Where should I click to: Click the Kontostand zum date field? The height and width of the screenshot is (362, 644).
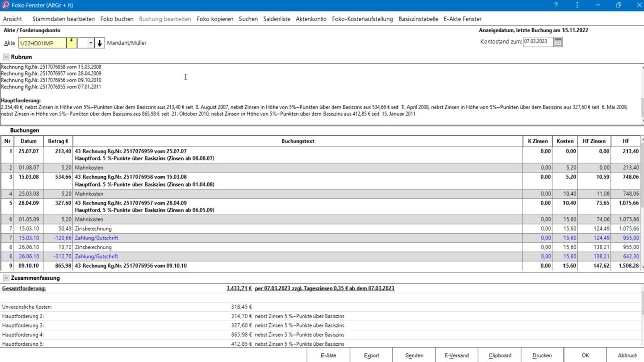[538, 42]
